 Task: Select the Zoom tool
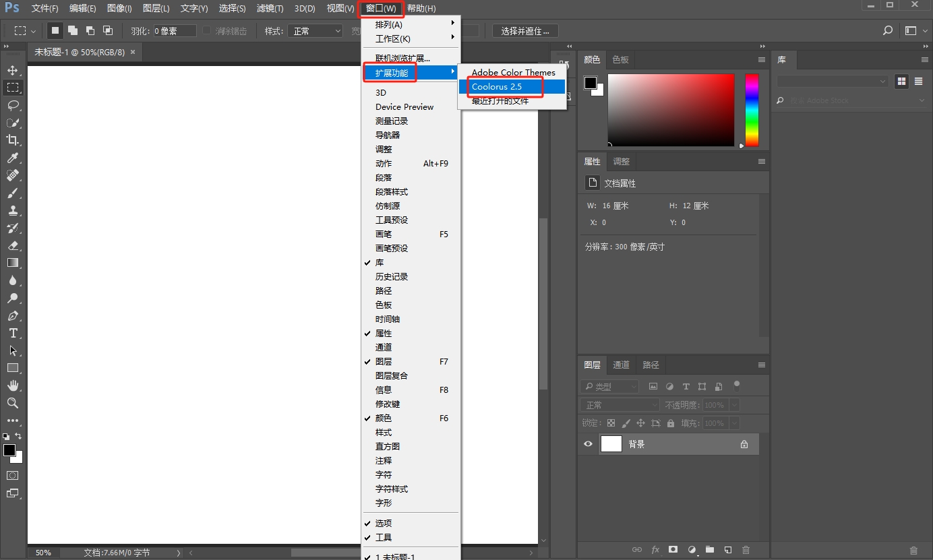click(12, 403)
